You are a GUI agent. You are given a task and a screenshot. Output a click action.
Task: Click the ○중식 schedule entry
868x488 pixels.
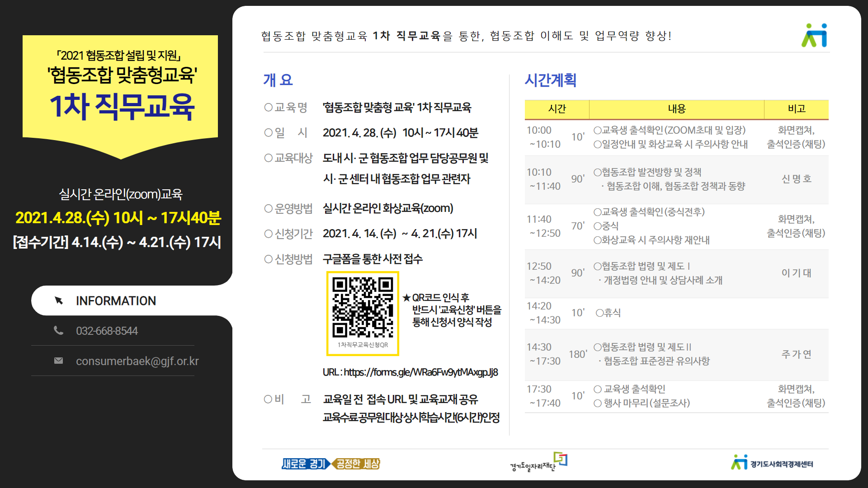click(606, 226)
